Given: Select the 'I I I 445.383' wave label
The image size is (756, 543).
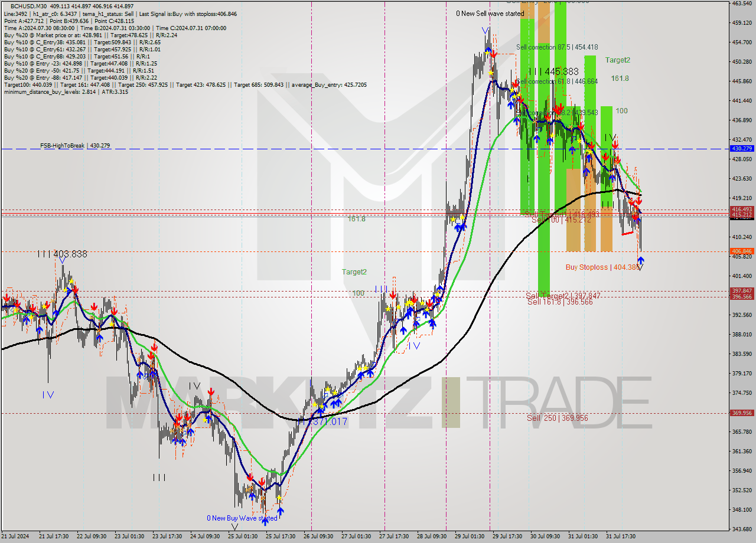Looking at the screenshot, I should 553,71.
